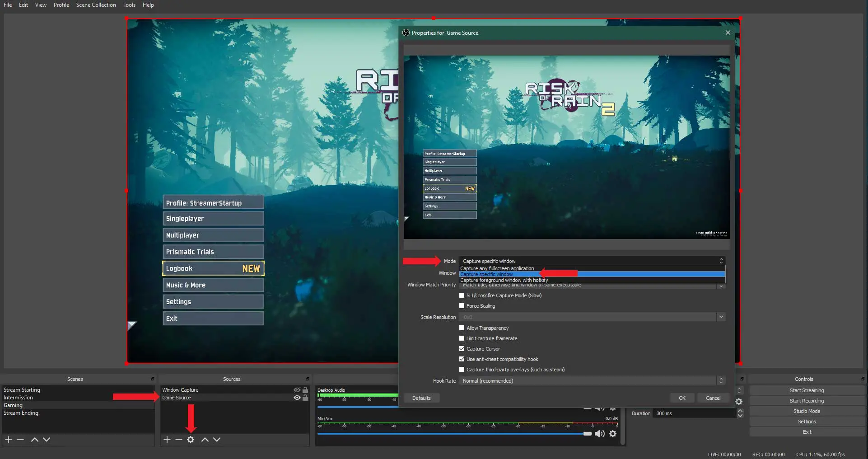Lock the Window Capture source
Image resolution: width=868 pixels, height=459 pixels.
pos(305,390)
